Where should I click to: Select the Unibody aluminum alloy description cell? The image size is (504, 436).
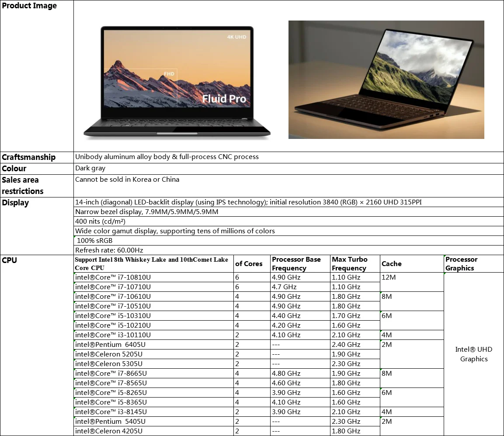(288, 157)
